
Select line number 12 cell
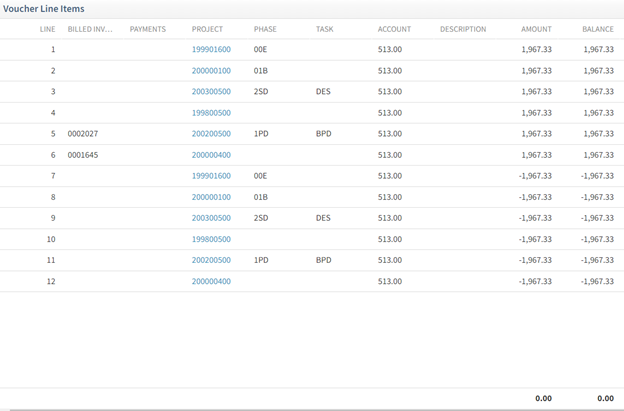coord(51,282)
